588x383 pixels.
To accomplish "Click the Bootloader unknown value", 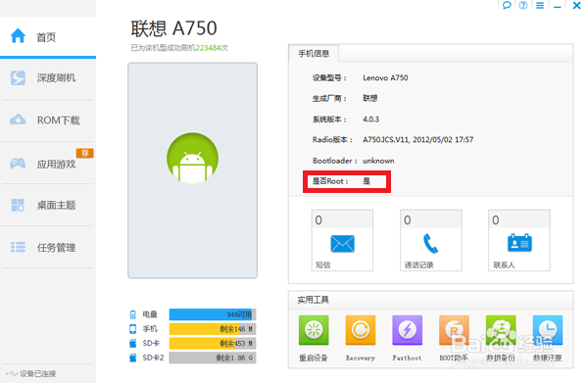I will click(x=378, y=161).
